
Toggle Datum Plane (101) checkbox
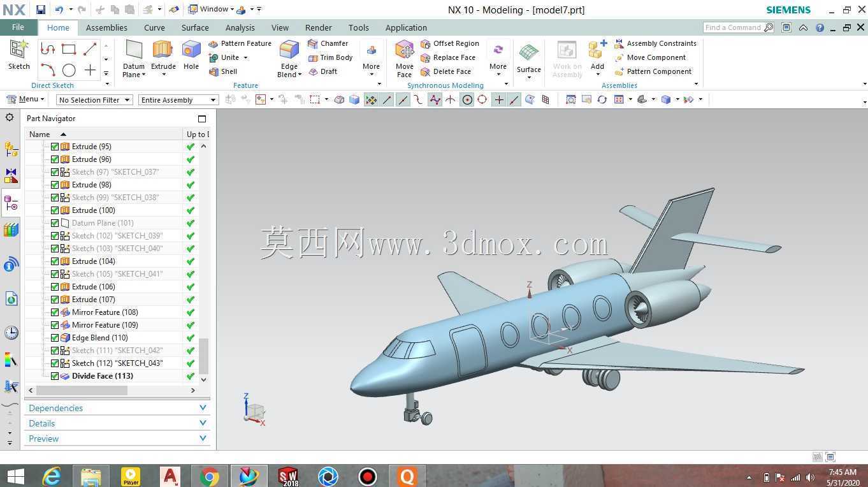click(55, 223)
